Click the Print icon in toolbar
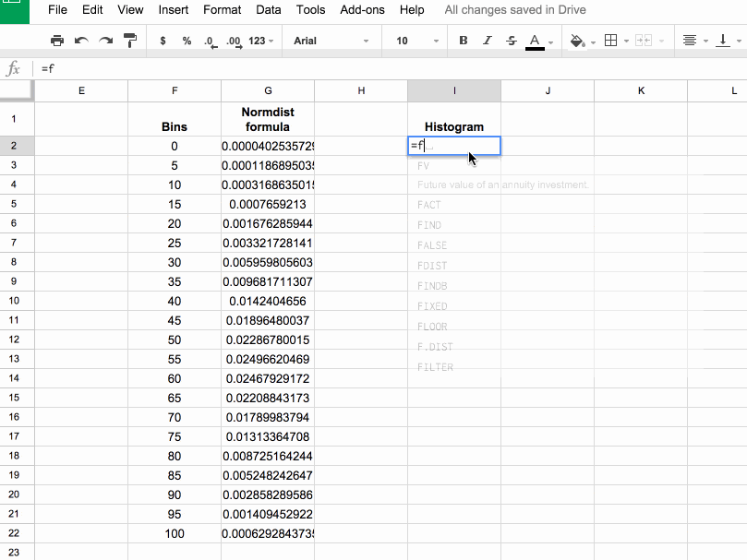 point(56,41)
